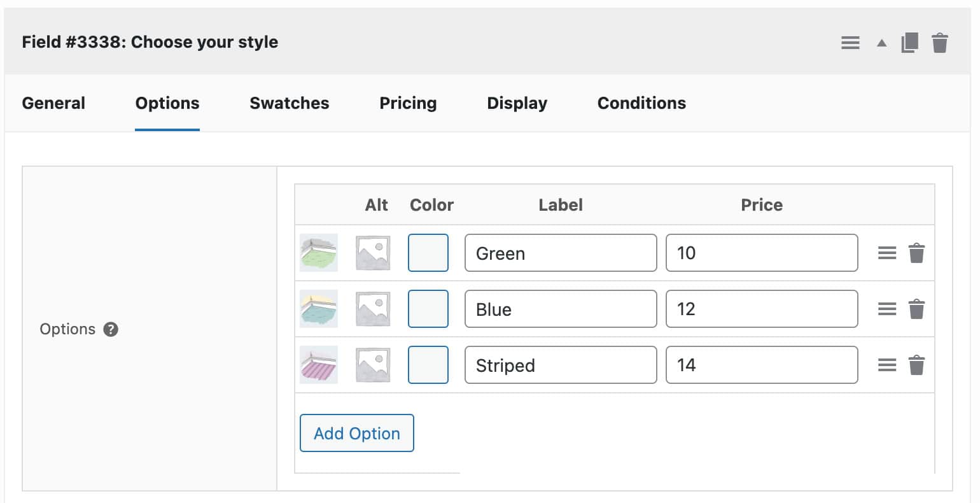Delete Field #3338 with the header trash icon
The height and width of the screenshot is (503, 980).
click(x=939, y=42)
